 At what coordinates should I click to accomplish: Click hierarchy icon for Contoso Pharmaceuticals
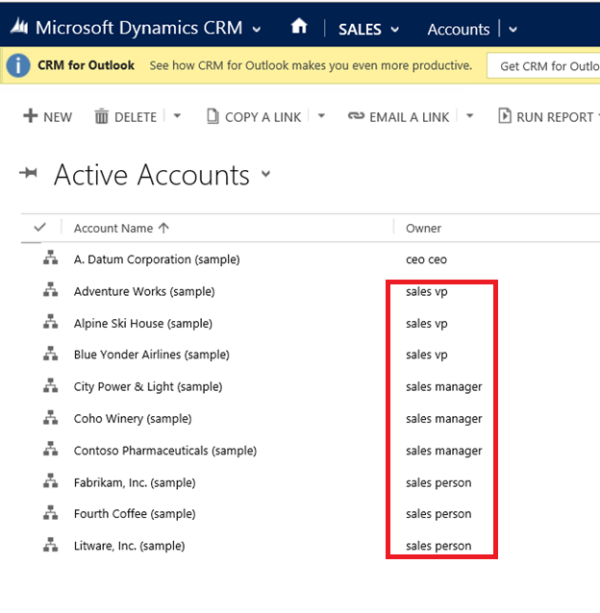click(50, 449)
